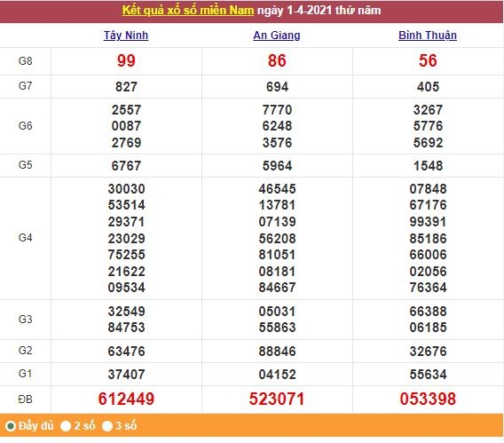Click the G4 number 66006
This screenshot has height=443, width=504.
pos(428,255)
